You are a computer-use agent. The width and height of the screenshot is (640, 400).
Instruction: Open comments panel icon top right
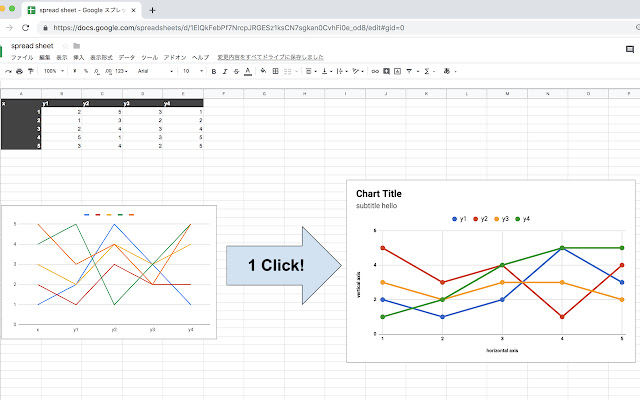[x=630, y=49]
